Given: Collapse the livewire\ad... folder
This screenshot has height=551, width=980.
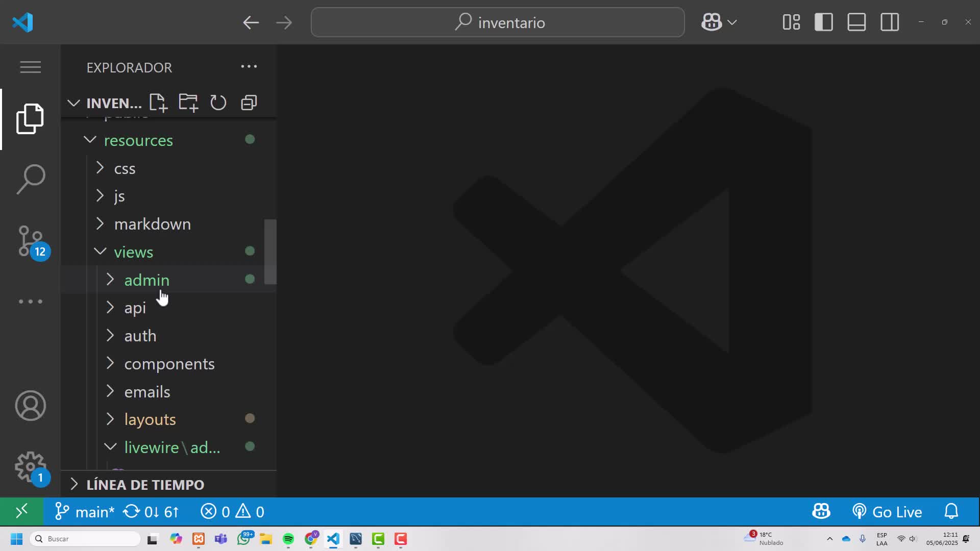Looking at the screenshot, I should 169,447.
